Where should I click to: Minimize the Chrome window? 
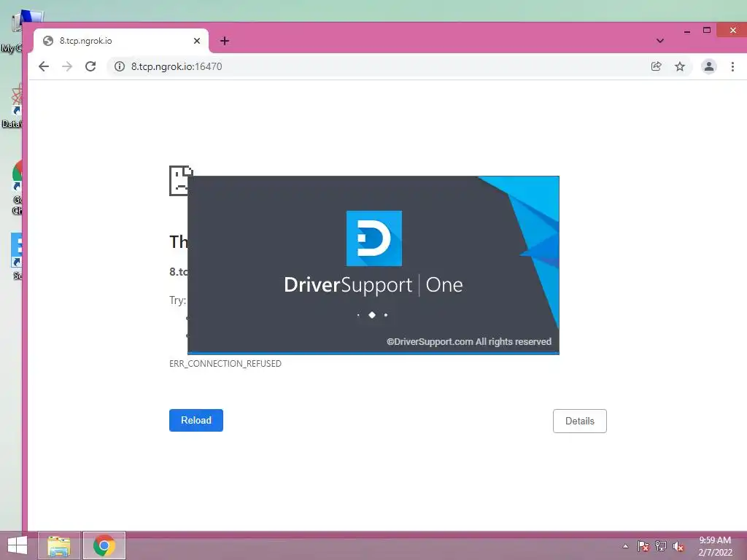click(x=687, y=31)
